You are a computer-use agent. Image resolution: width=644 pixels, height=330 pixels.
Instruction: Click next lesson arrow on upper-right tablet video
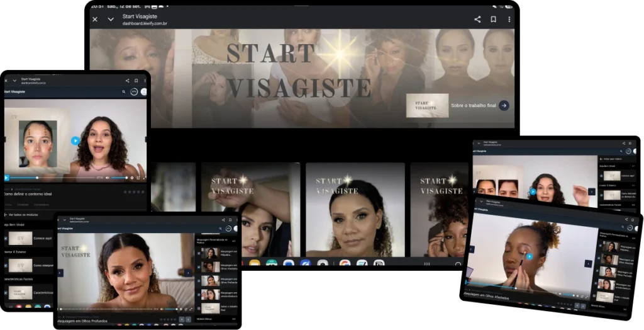592,191
